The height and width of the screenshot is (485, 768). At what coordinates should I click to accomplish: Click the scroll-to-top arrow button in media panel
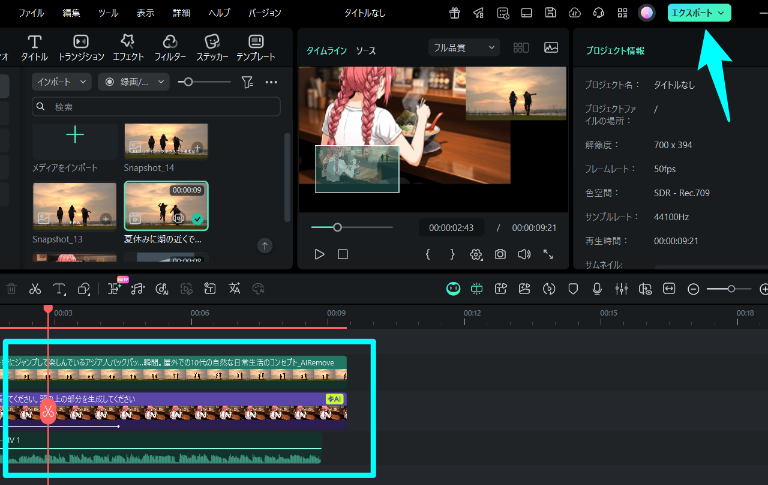265,245
